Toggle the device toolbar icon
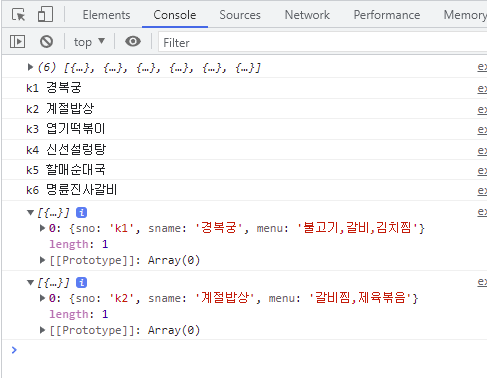 [x=45, y=15]
